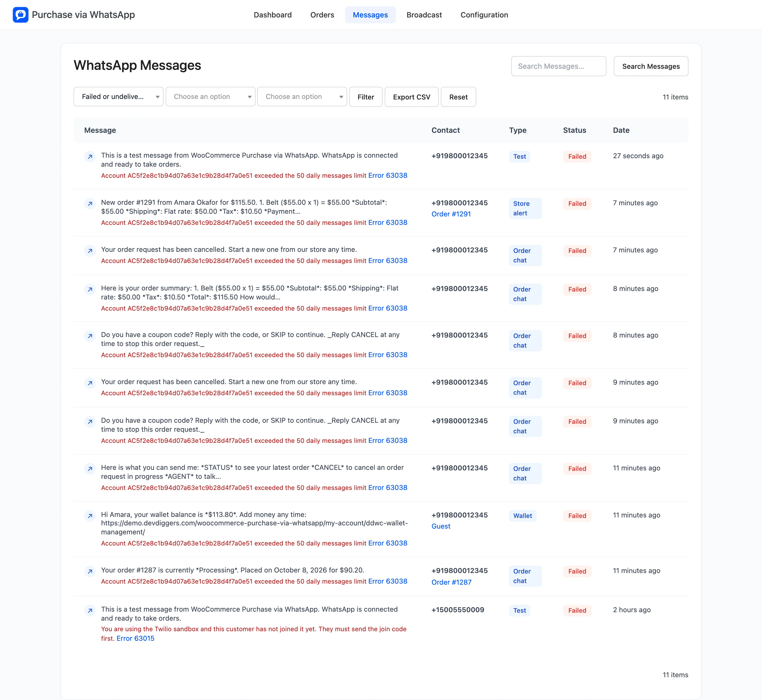Screen dimensions: 762x700
Task: Open Error 63038 link in 27 seconds ago row
Action: (388, 175)
